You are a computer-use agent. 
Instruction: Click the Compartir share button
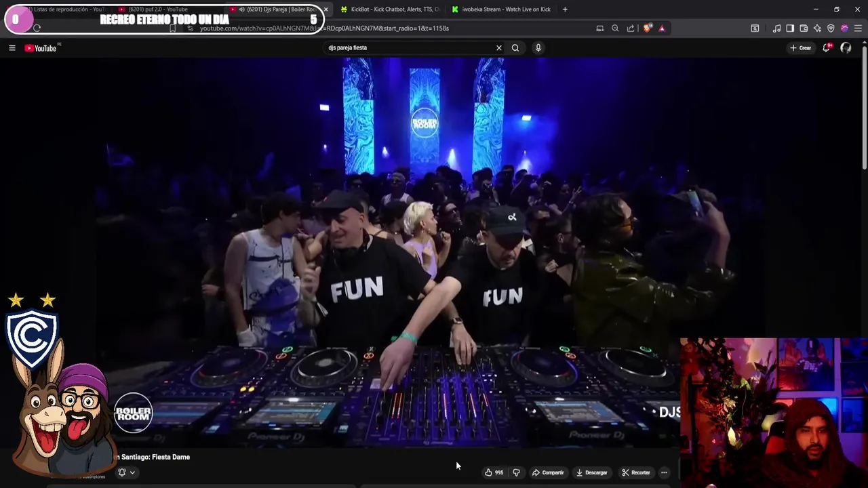tap(548, 472)
